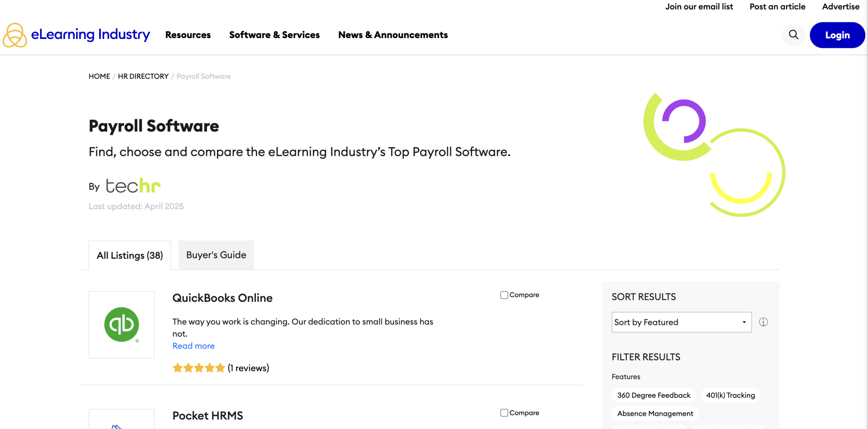Click the eLearning Industry logo
Screen dimensions: 868x429
(77, 35)
